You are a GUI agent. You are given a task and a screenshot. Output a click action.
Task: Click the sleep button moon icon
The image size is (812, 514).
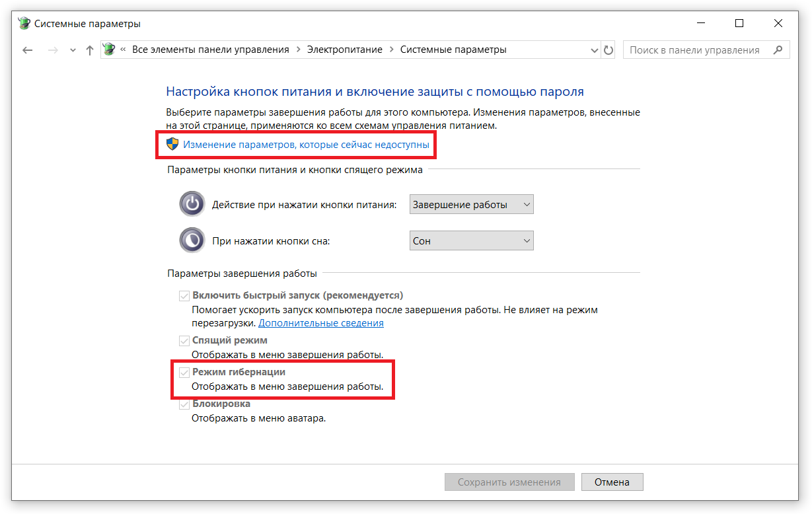[192, 240]
